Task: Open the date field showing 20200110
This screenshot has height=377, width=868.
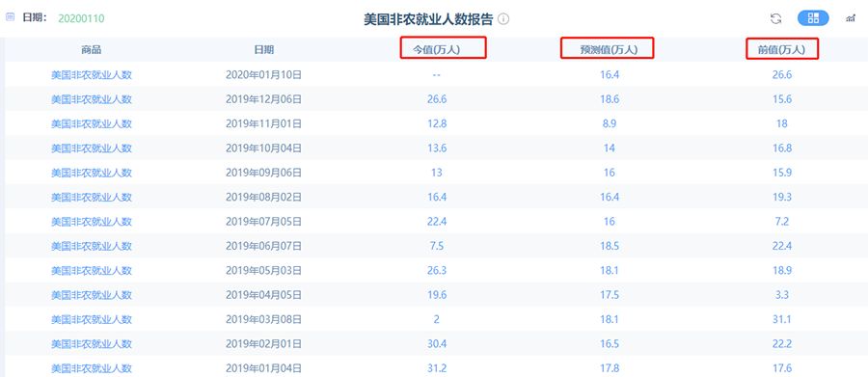Action: click(x=81, y=18)
